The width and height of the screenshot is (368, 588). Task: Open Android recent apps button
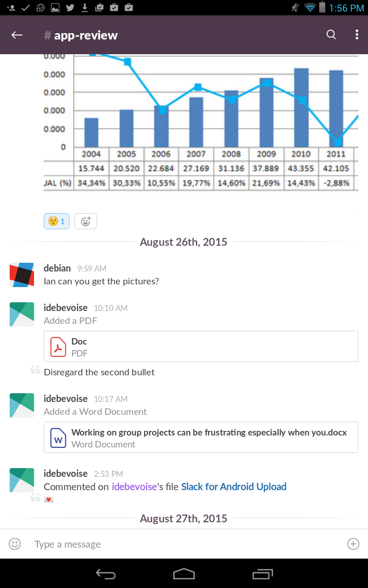pos(263,573)
